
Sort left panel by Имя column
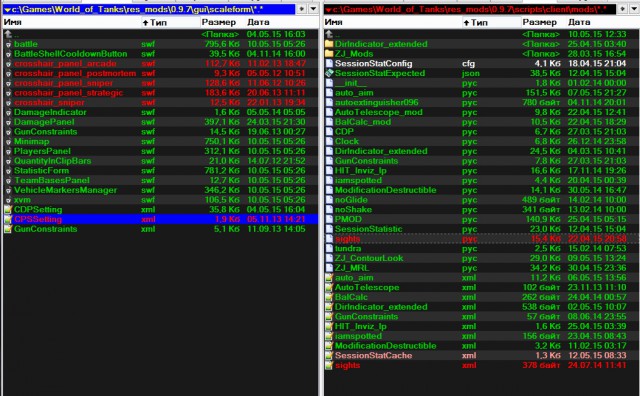[x=71, y=22]
